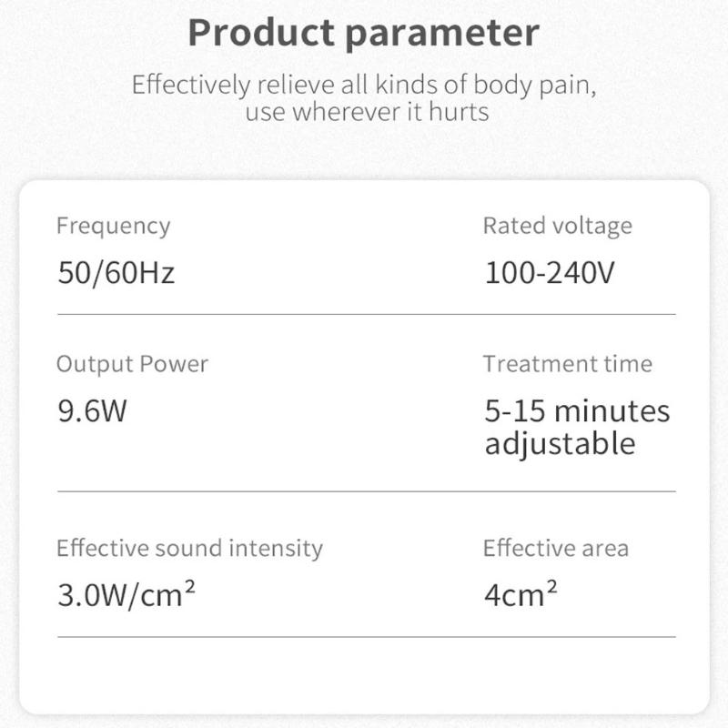Select the "5-15 minutes" text
The height and width of the screenshot is (728, 728).
coord(577,411)
